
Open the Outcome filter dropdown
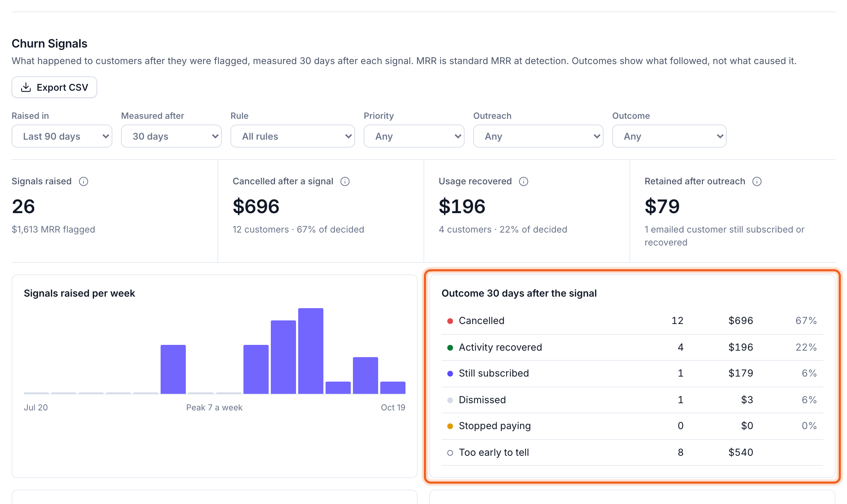click(669, 136)
